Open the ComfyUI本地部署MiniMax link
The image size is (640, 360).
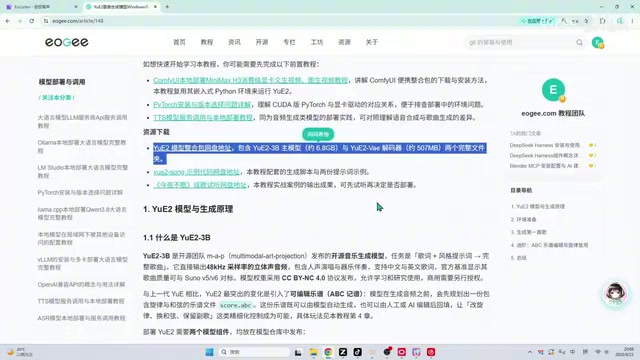[x=251, y=80]
